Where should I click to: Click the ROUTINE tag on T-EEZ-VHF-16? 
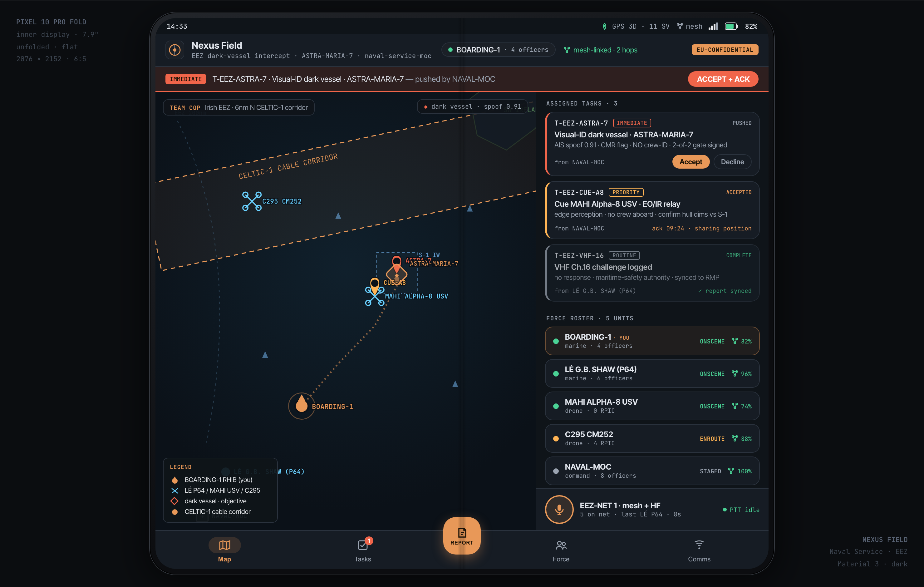click(624, 255)
